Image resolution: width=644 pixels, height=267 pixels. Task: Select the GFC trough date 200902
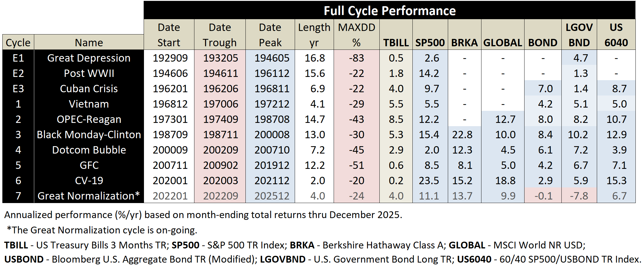coord(220,165)
